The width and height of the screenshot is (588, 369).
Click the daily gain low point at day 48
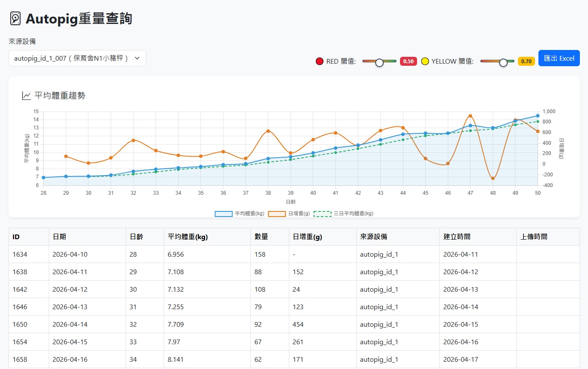493,179
